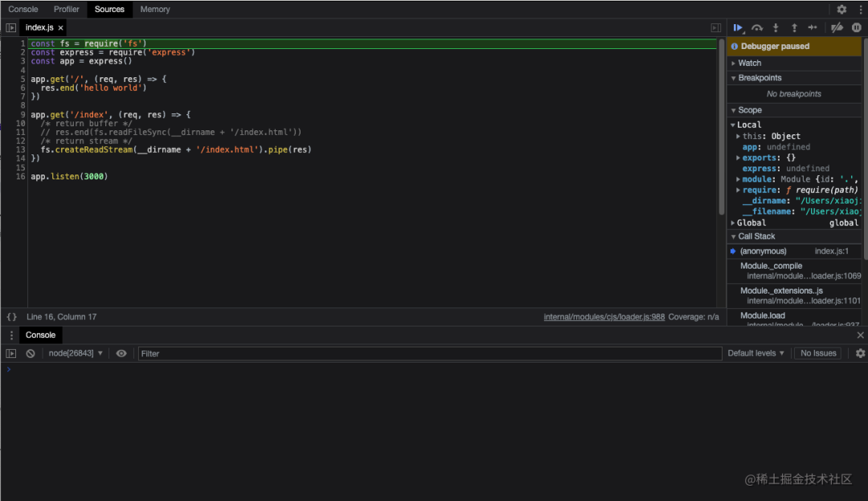Click line number 16 in the gutter
Image resolution: width=868 pixels, height=501 pixels.
tap(20, 176)
